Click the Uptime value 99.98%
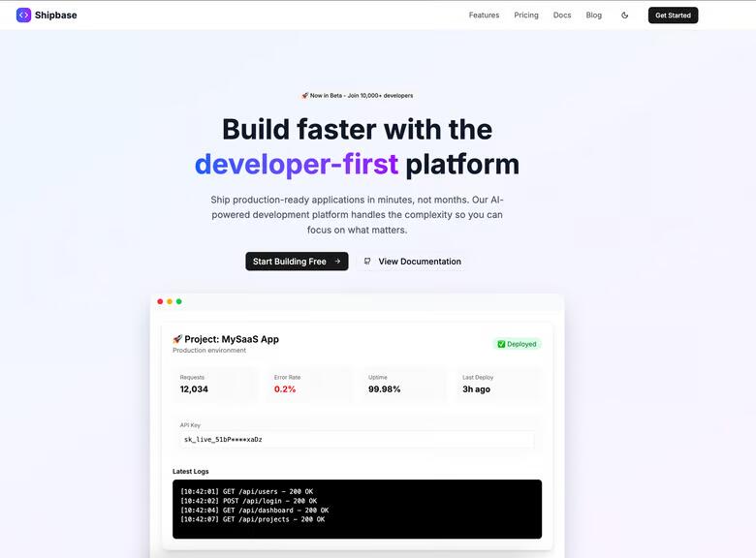The height and width of the screenshot is (558, 756). coord(384,389)
